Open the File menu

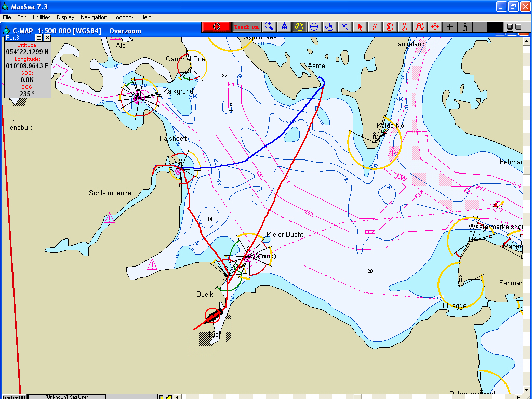[x=7, y=17]
